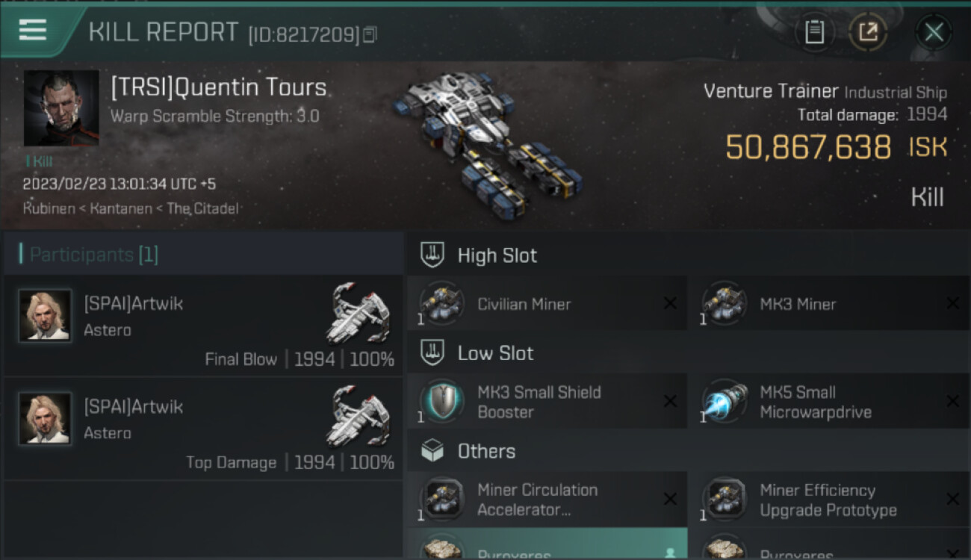This screenshot has height=560, width=971.
Task: Click Miner Efficiency Upgrade Prototype icon
Action: (725, 500)
